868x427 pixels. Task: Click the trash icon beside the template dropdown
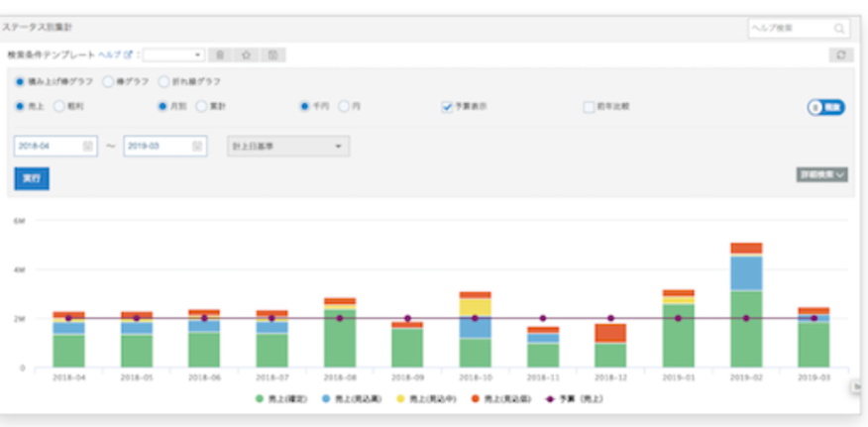pyautogui.click(x=221, y=55)
